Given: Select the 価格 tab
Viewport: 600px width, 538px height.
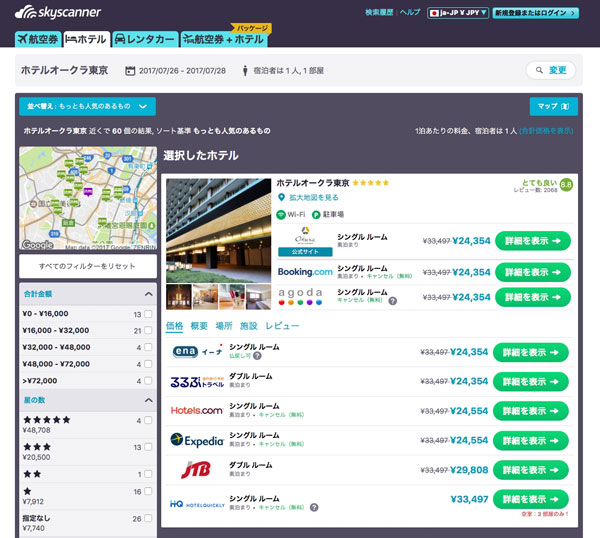Looking at the screenshot, I should point(174,326).
